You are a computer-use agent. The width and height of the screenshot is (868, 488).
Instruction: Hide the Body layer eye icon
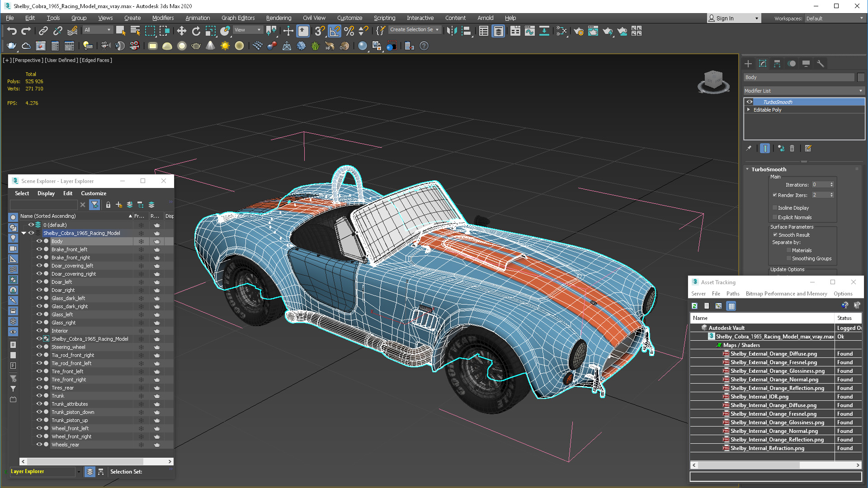pos(39,241)
